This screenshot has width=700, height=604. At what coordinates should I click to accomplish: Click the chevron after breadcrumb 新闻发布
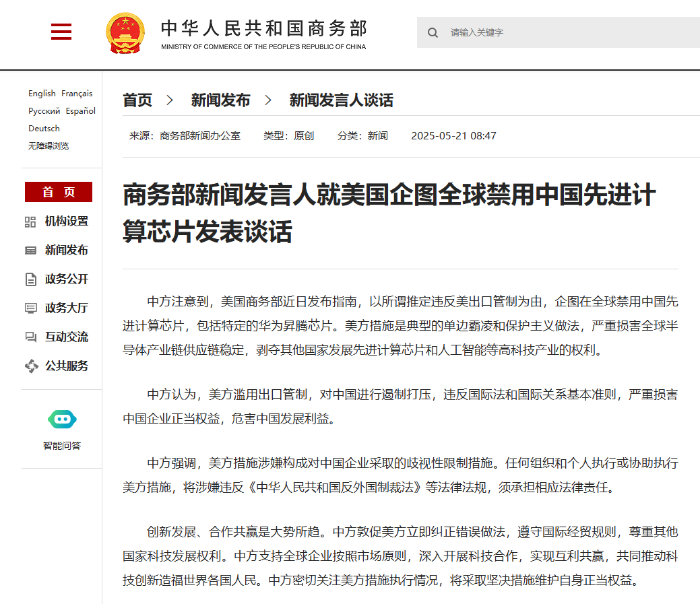[268, 100]
